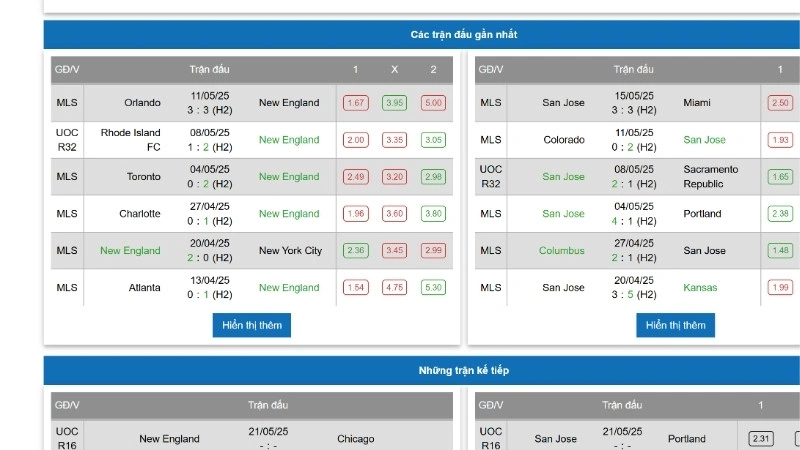Click 'Orlando' team name
Viewport: 800px width, 450px height.
(x=142, y=103)
